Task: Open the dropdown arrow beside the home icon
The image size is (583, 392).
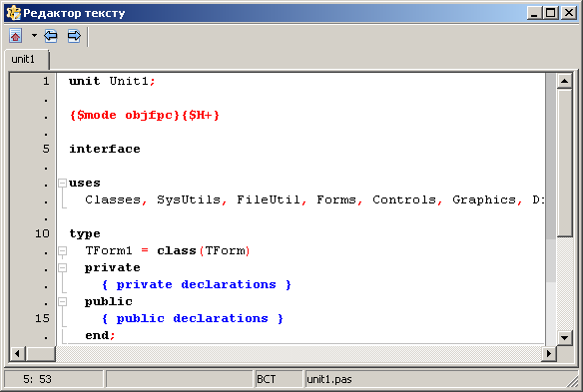Action: 34,36
